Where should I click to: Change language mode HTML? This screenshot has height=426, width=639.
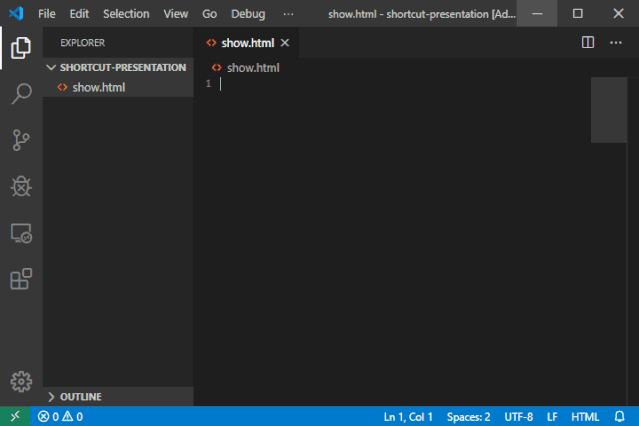(x=585, y=417)
